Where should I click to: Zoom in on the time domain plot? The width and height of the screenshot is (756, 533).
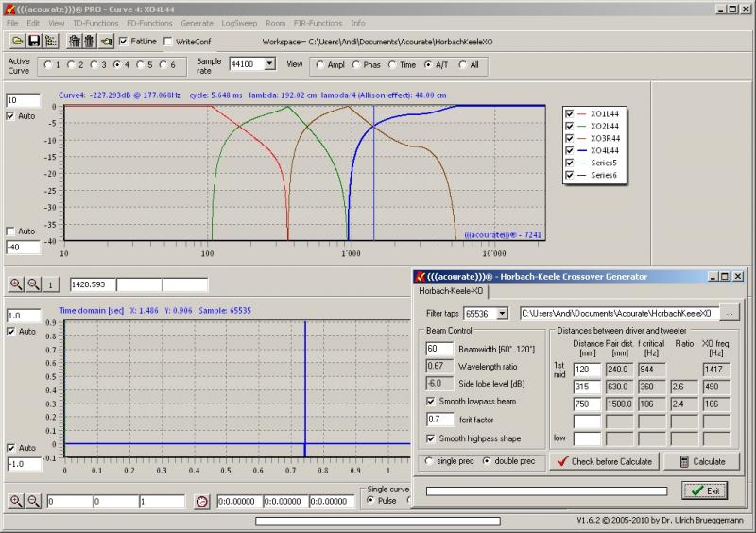point(16,502)
